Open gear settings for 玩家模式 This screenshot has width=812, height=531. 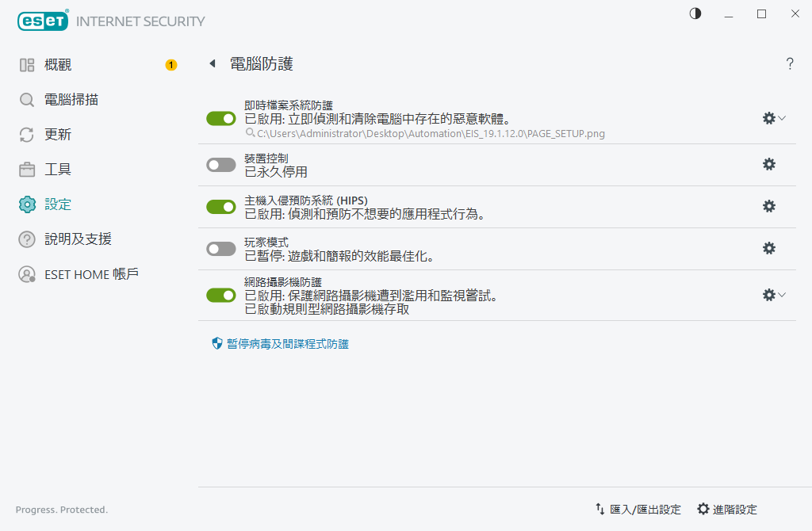tap(769, 248)
